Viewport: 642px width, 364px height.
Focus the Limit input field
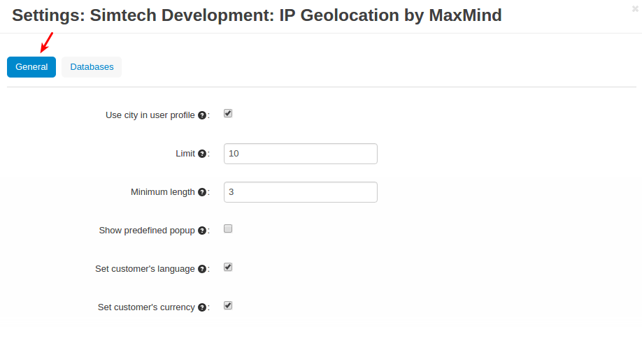point(300,154)
